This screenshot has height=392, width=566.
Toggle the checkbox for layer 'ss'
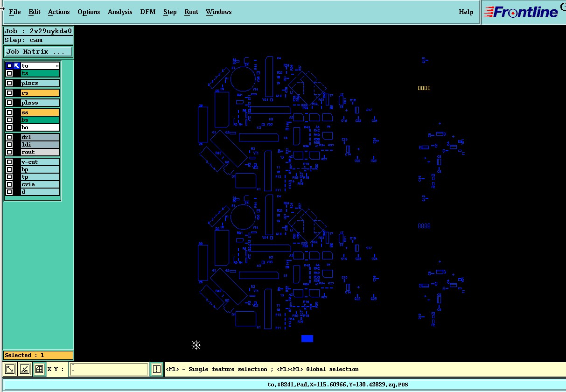point(9,112)
